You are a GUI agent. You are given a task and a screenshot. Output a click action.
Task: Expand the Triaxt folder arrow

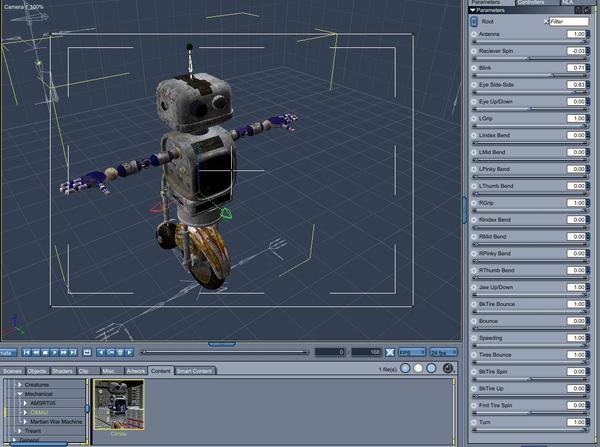pyautogui.click(x=20, y=431)
